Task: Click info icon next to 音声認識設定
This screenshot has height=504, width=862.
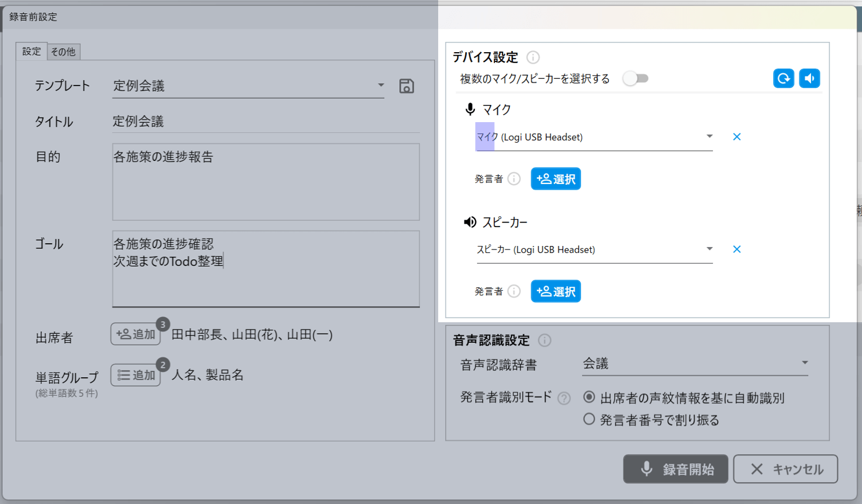Action: pyautogui.click(x=544, y=341)
